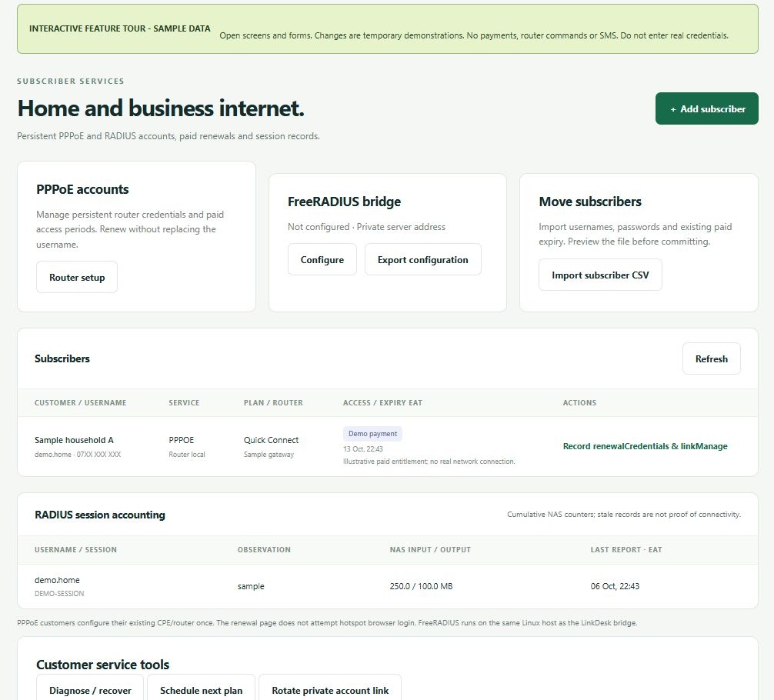The height and width of the screenshot is (700, 774).
Task: Click the LAST REPORT · EAT column header
Action: [x=626, y=549]
